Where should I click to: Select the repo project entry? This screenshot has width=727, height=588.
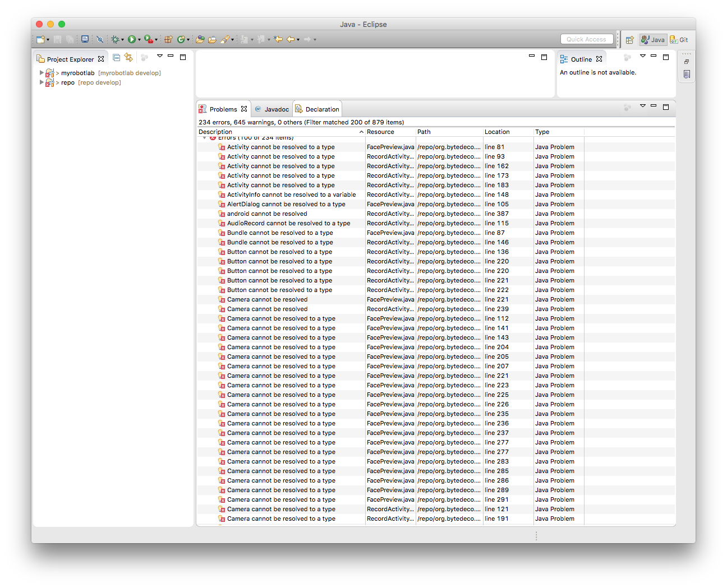tap(84, 82)
